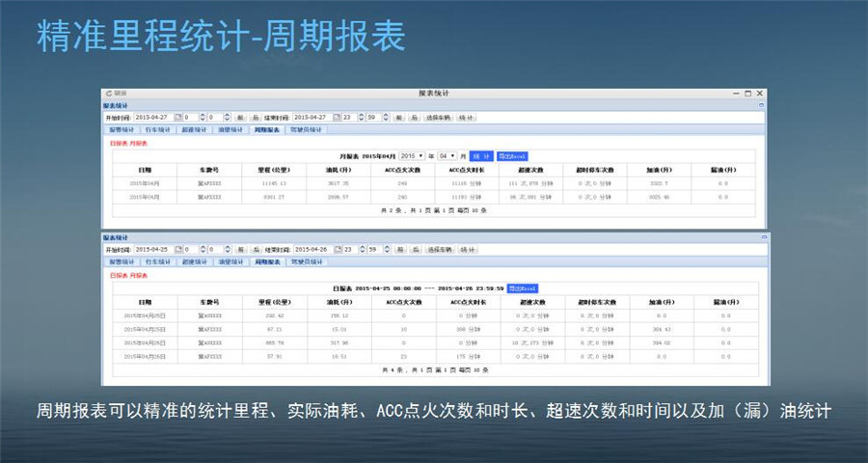Expand the month dropdown showing 04

[x=448, y=155]
